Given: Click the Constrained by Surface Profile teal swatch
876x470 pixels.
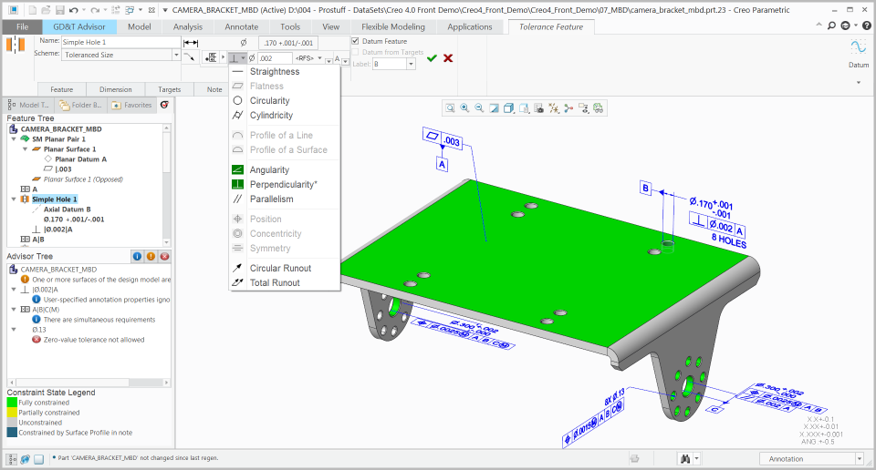Looking at the screenshot, I should [x=12, y=433].
